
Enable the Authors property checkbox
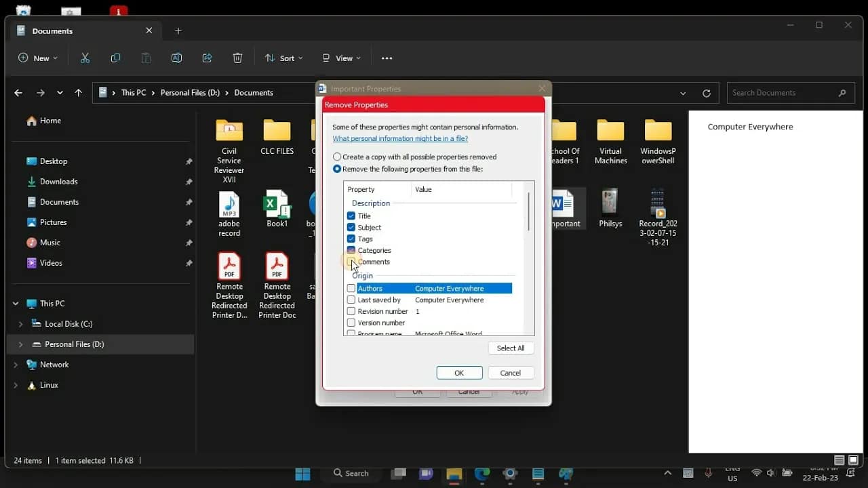click(351, 288)
